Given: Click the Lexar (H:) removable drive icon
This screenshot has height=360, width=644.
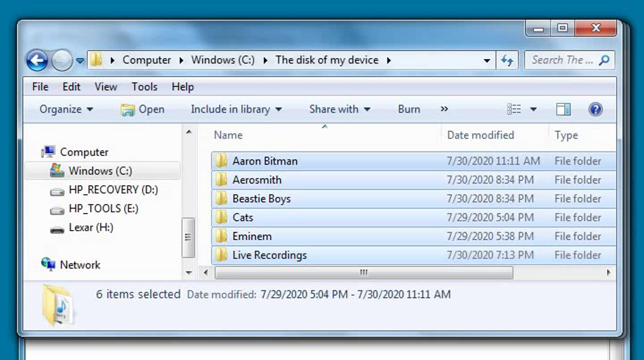Looking at the screenshot, I should 57,230.
